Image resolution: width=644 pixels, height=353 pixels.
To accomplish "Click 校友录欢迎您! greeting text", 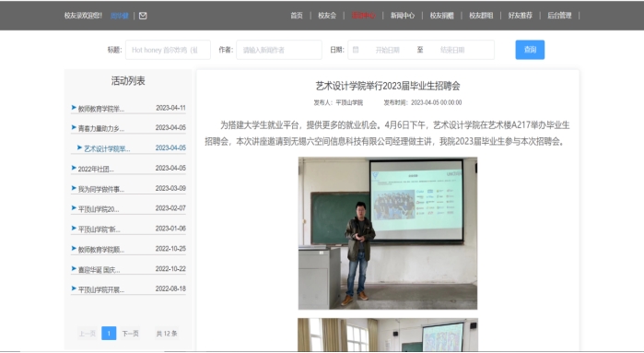I will (x=83, y=16).
